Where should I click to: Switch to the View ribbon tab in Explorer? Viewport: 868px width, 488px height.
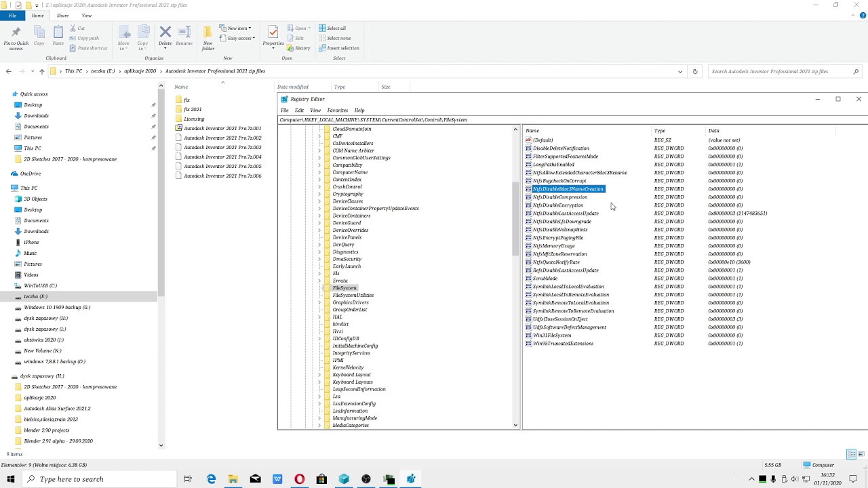coord(87,16)
